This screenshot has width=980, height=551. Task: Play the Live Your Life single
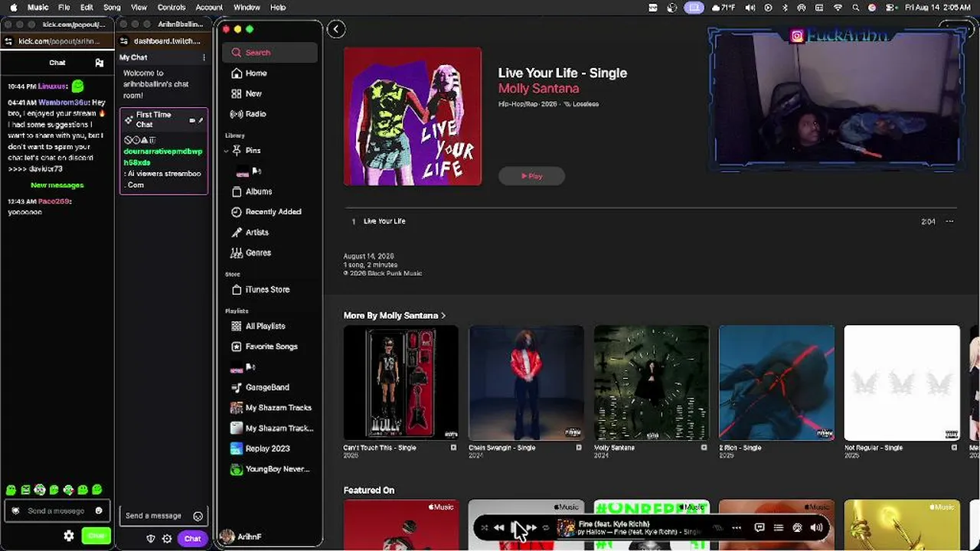531,176
